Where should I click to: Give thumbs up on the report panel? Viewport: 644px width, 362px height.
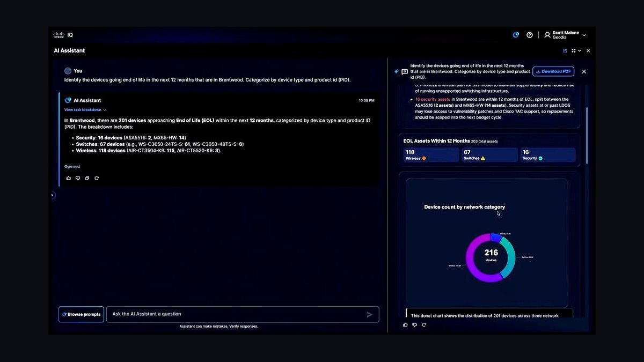pos(405,324)
